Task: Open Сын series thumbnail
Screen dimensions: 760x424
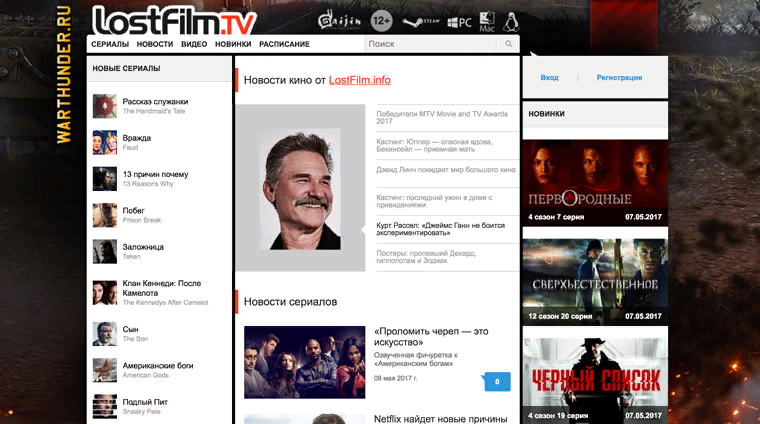Action: click(105, 334)
